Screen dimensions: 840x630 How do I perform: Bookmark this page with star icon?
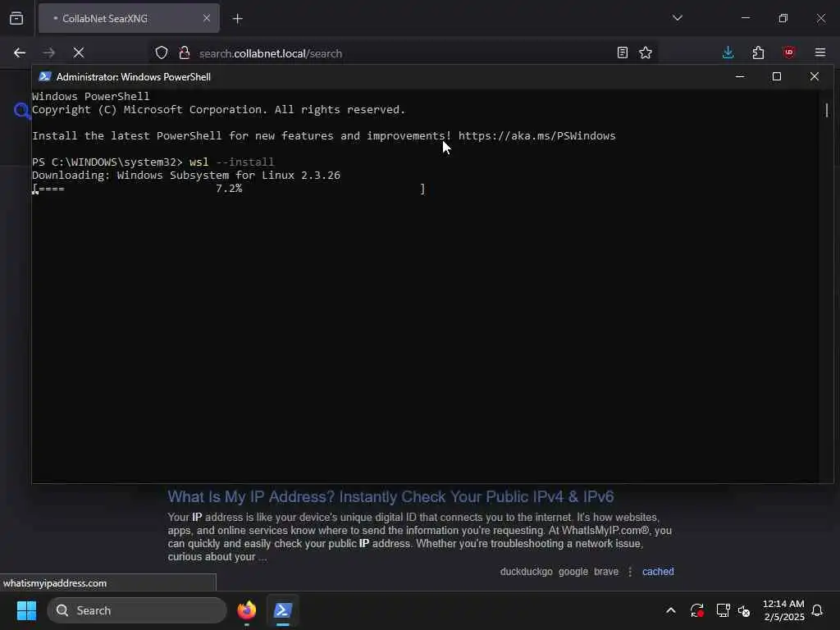(x=646, y=52)
